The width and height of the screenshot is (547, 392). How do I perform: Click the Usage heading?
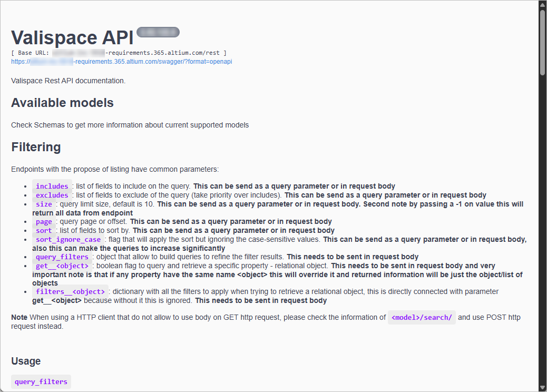click(26, 361)
